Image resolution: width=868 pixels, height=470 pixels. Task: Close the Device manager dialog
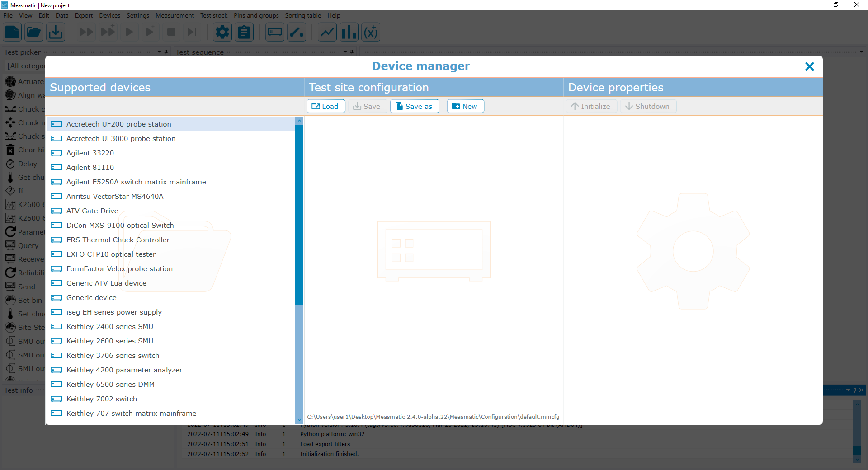[809, 66]
